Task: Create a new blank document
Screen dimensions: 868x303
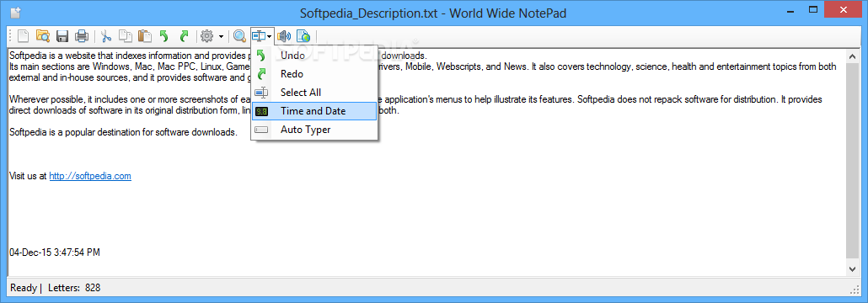Action: coord(23,36)
